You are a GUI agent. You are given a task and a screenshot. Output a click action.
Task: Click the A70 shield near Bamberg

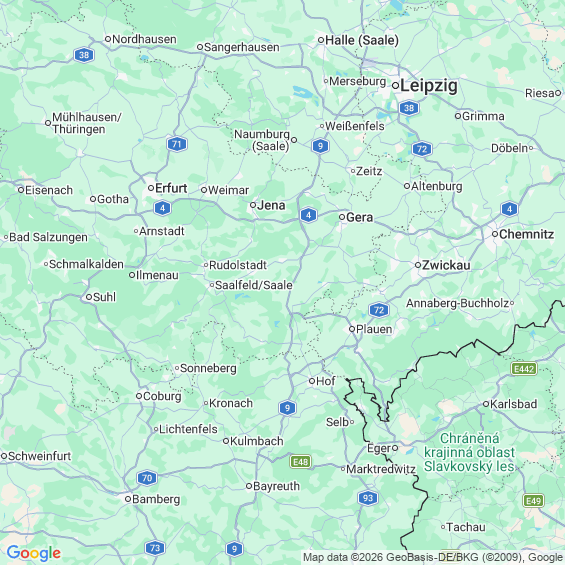point(147,478)
